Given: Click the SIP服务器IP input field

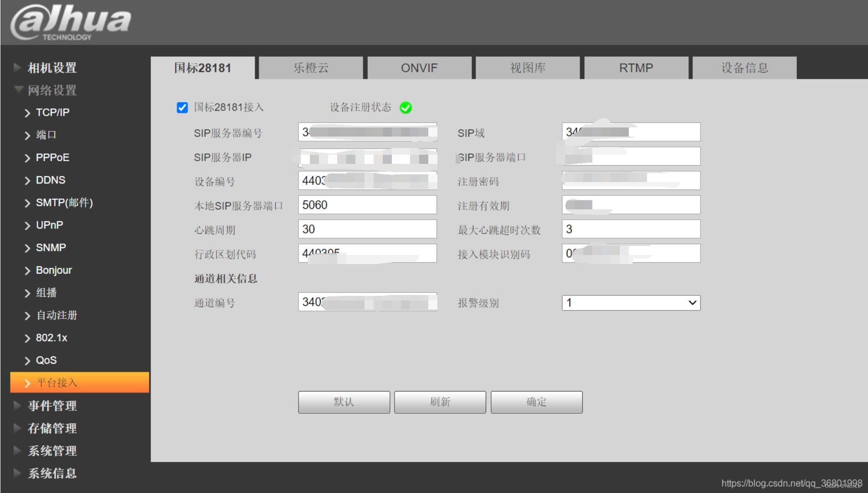Looking at the screenshot, I should (368, 157).
